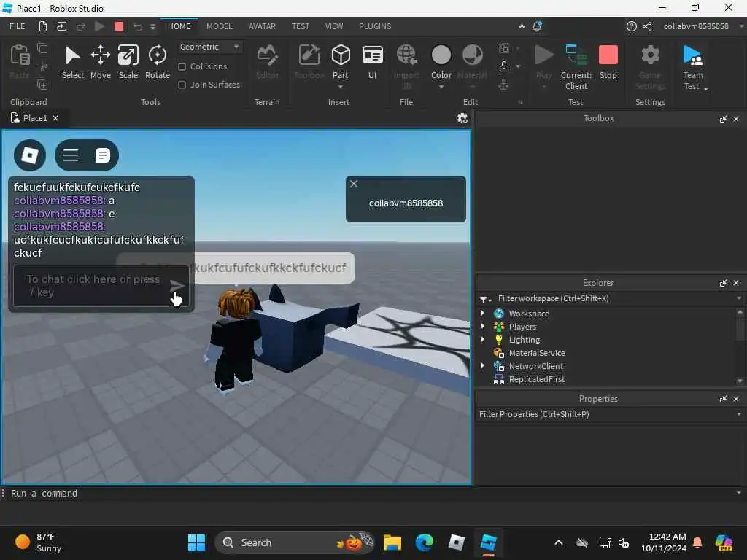Click the chat input text box

coord(93,286)
